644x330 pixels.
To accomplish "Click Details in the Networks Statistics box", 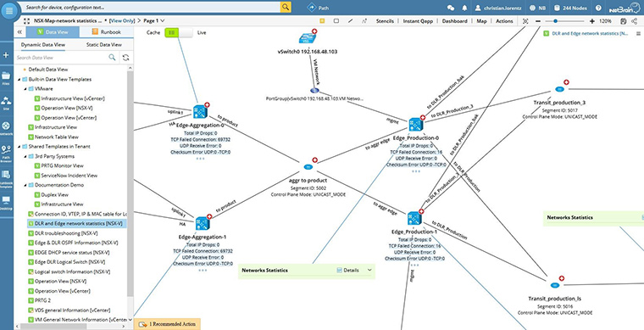I will click(347, 271).
